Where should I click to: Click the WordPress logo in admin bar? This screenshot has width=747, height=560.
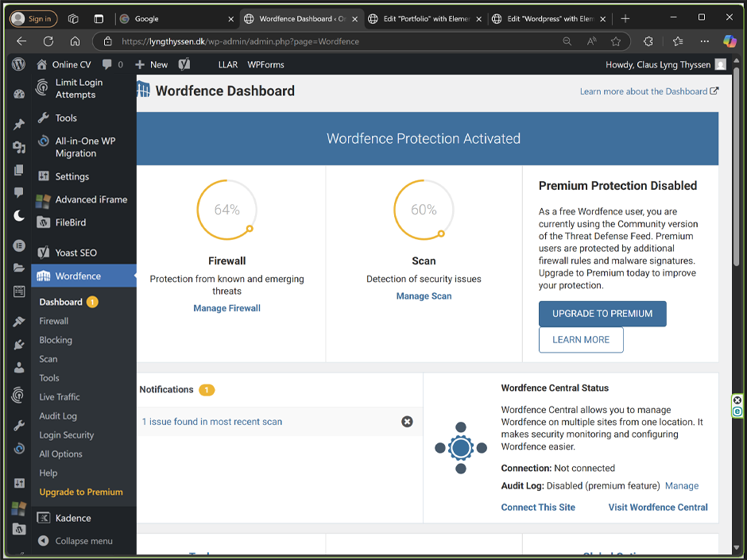[19, 64]
